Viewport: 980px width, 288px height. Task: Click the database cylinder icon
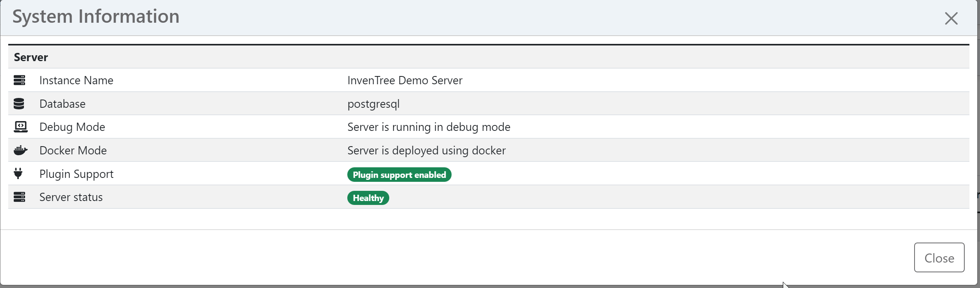19,104
